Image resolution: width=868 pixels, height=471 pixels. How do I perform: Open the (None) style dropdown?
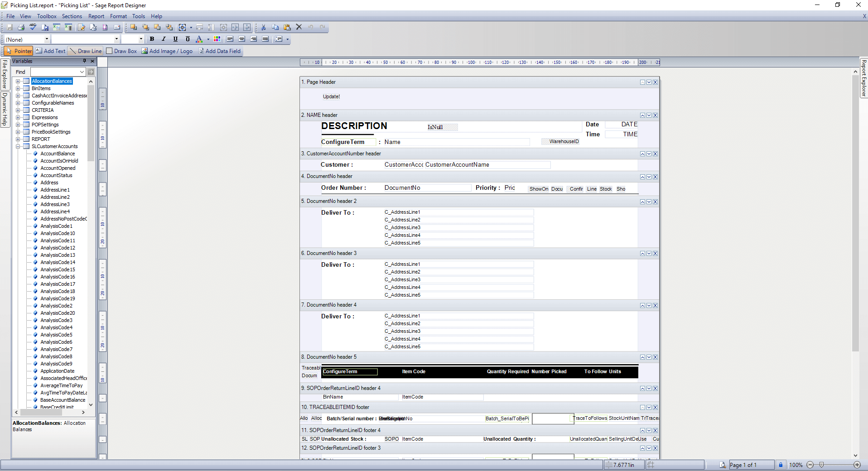pos(47,39)
